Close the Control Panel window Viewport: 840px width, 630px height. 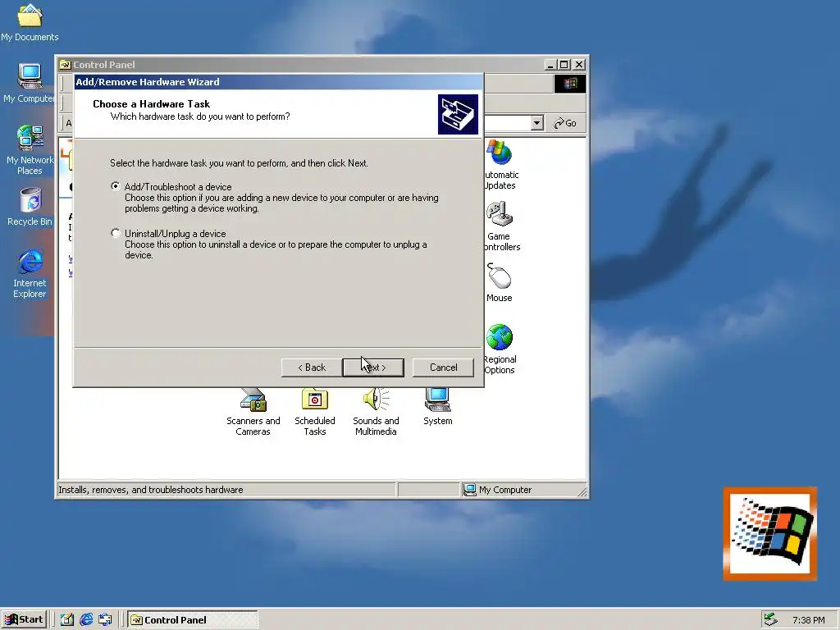coord(579,65)
